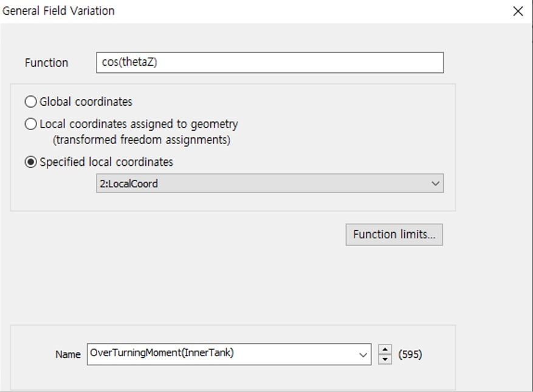Click the (595) count indicator
Viewport: 533px width, 392px height.
[410, 354]
